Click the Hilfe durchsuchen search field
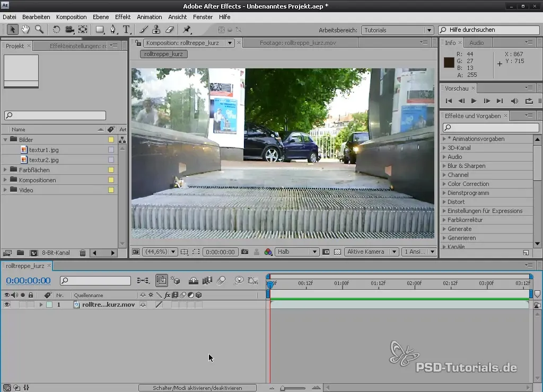 coord(489,30)
